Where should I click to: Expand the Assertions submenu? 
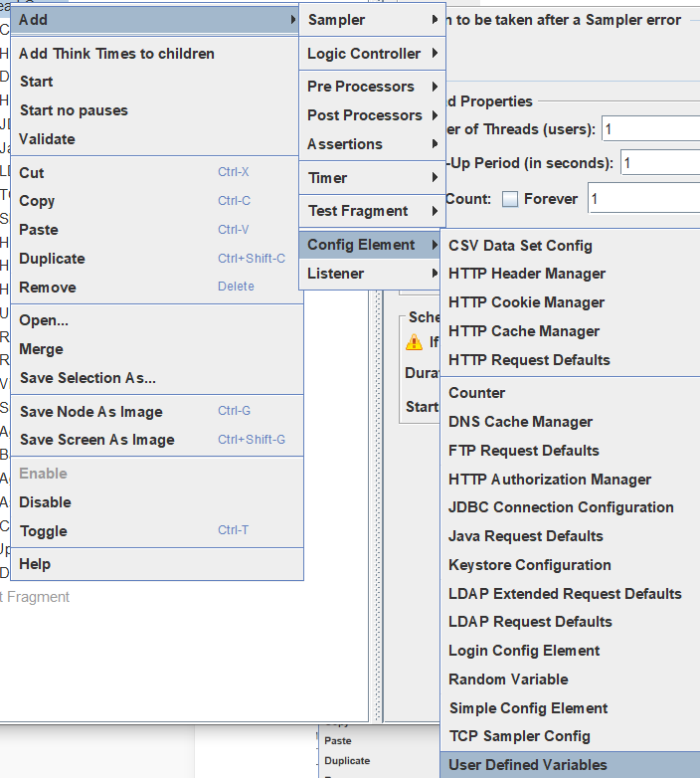pyautogui.click(x=372, y=144)
